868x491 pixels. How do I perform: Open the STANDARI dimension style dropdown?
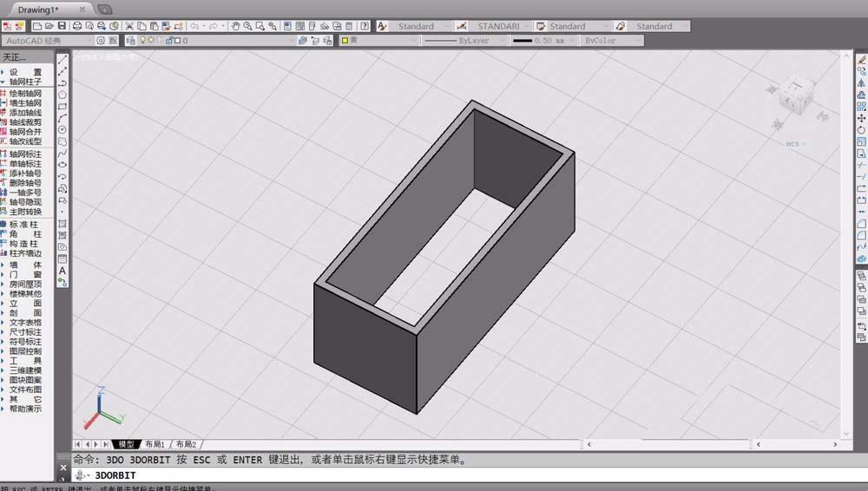tap(501, 26)
